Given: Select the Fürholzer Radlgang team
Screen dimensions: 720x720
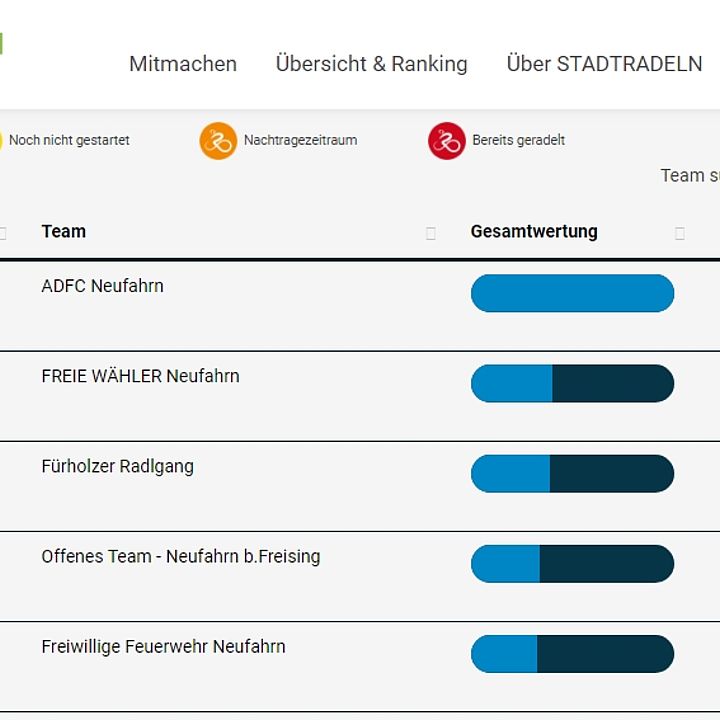Looking at the screenshot, I should tap(118, 467).
